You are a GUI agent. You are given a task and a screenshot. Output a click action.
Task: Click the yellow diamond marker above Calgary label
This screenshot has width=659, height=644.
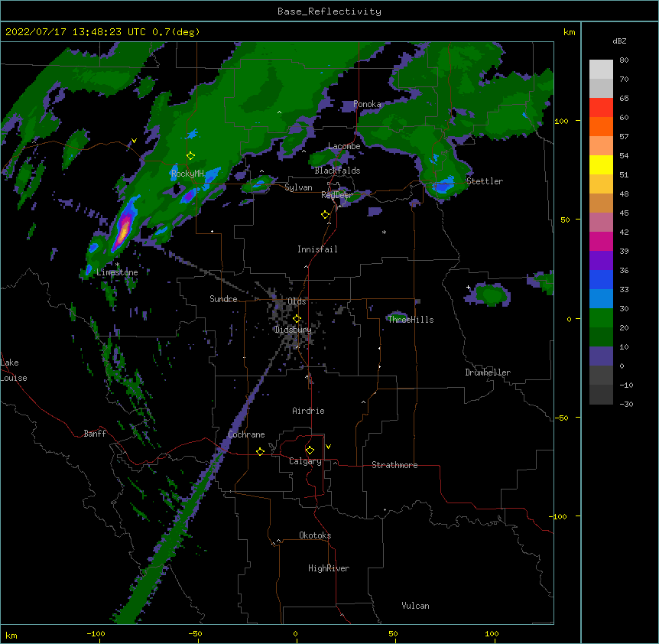310,450
